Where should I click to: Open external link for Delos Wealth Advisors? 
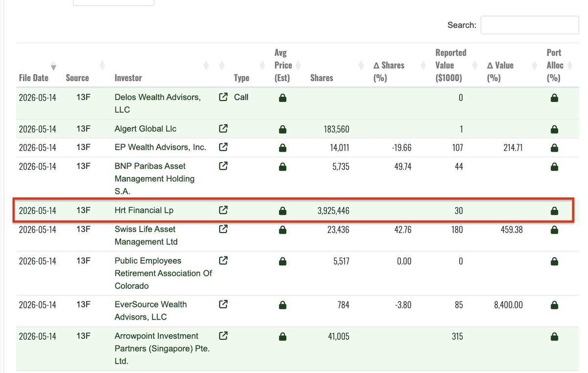click(223, 97)
